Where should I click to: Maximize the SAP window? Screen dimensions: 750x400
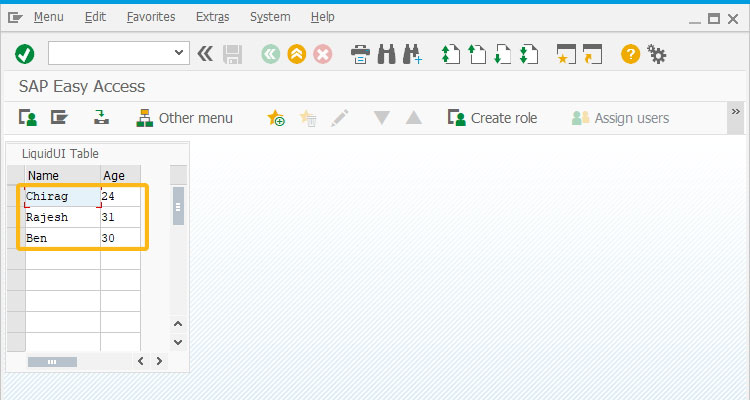(x=714, y=19)
